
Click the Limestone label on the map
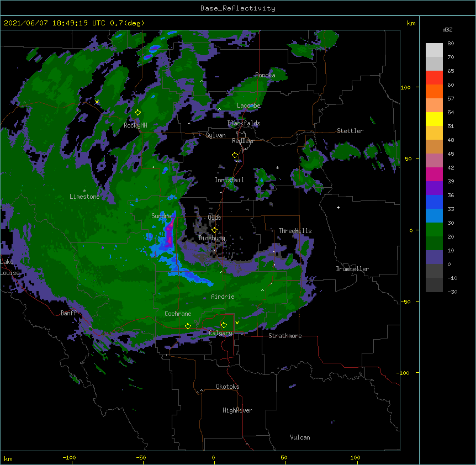[84, 197]
